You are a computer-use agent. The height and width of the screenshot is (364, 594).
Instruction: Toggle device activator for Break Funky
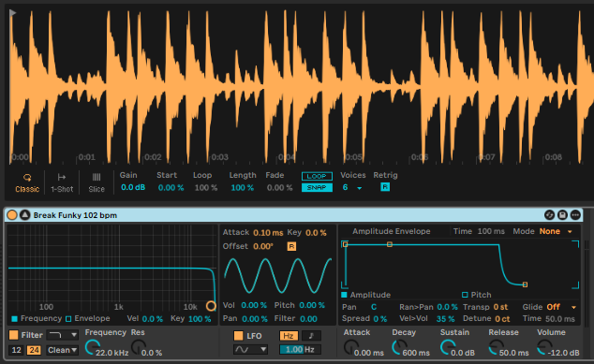[x=12, y=215]
